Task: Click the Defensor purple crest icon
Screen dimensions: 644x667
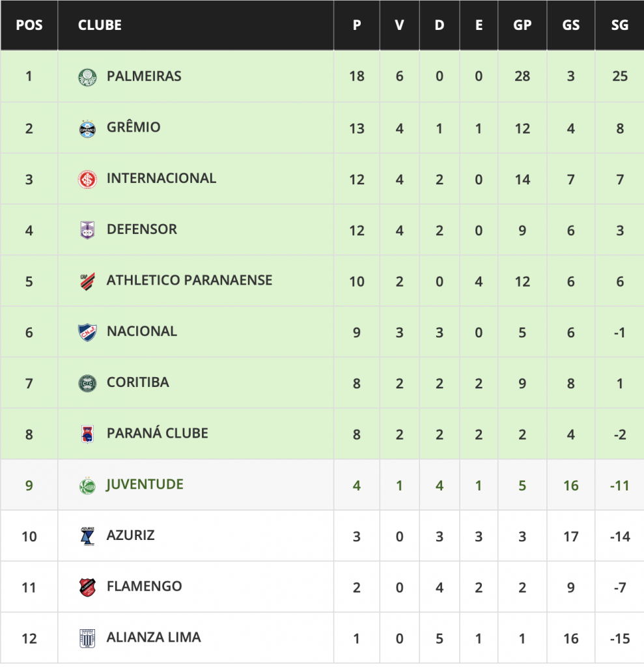Action: point(87,230)
